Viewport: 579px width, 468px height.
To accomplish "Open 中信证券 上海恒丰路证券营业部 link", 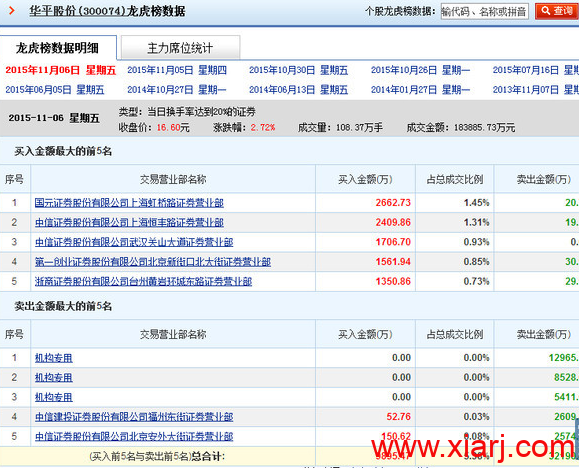I will coord(129,222).
